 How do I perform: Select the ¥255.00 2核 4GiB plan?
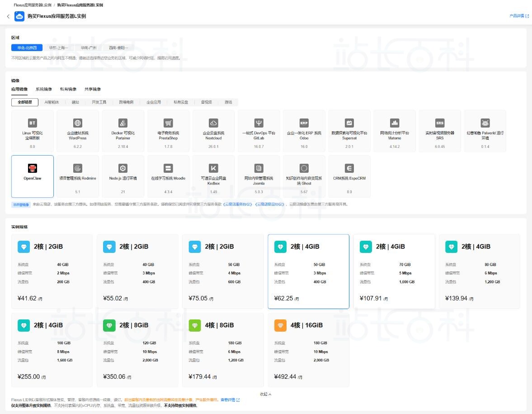(52, 350)
